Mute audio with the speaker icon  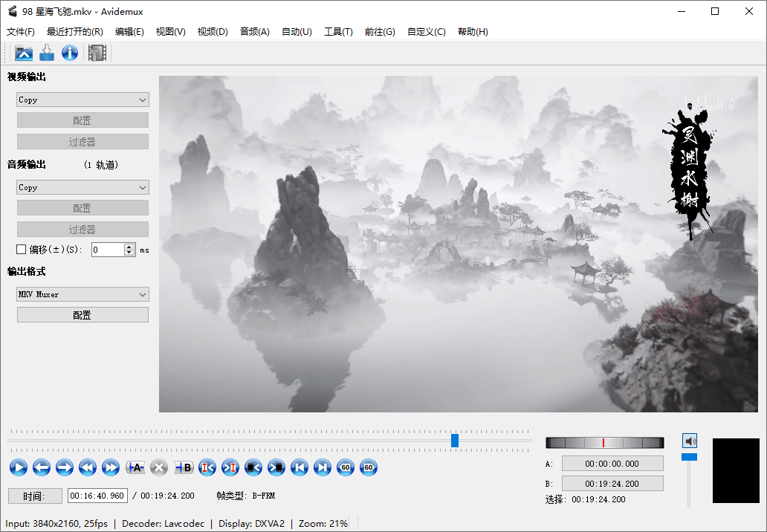(689, 440)
